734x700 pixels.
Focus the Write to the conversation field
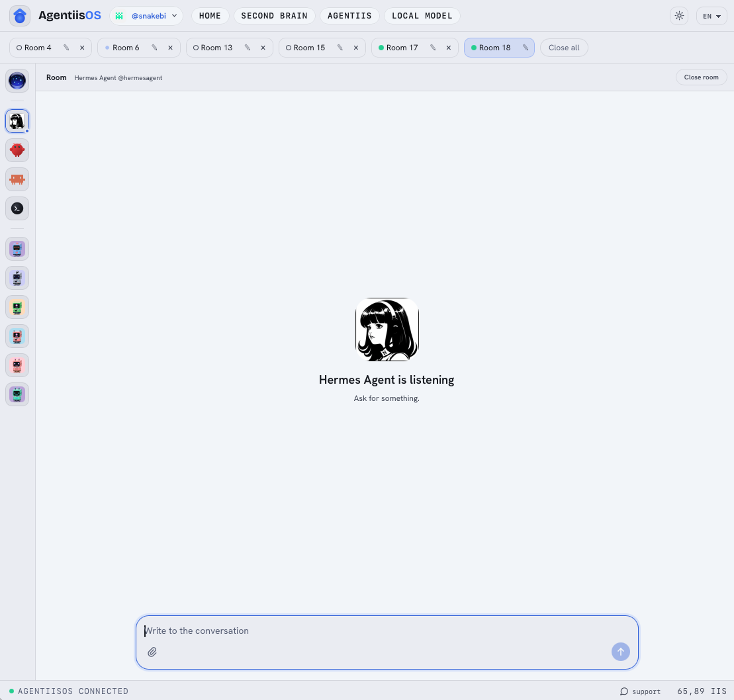tap(387, 631)
